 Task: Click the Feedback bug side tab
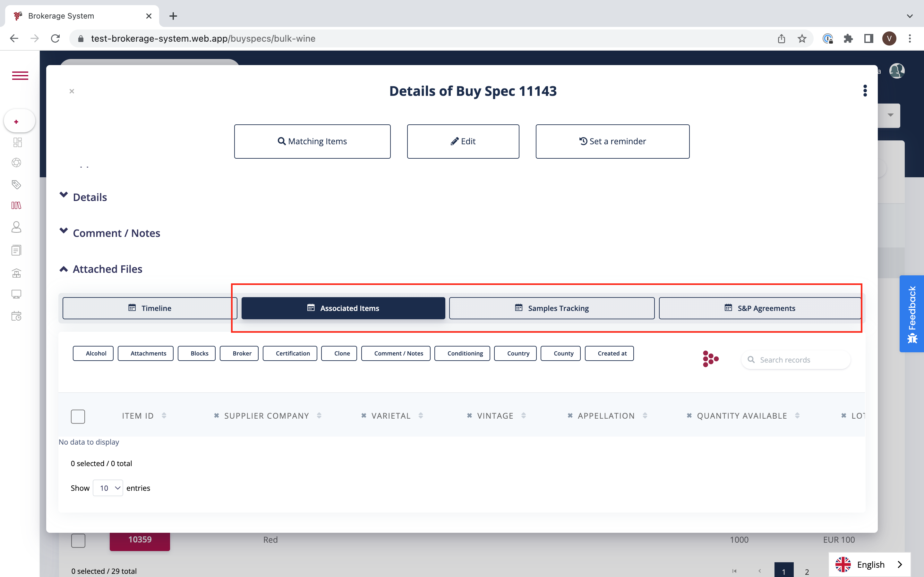[912, 314]
